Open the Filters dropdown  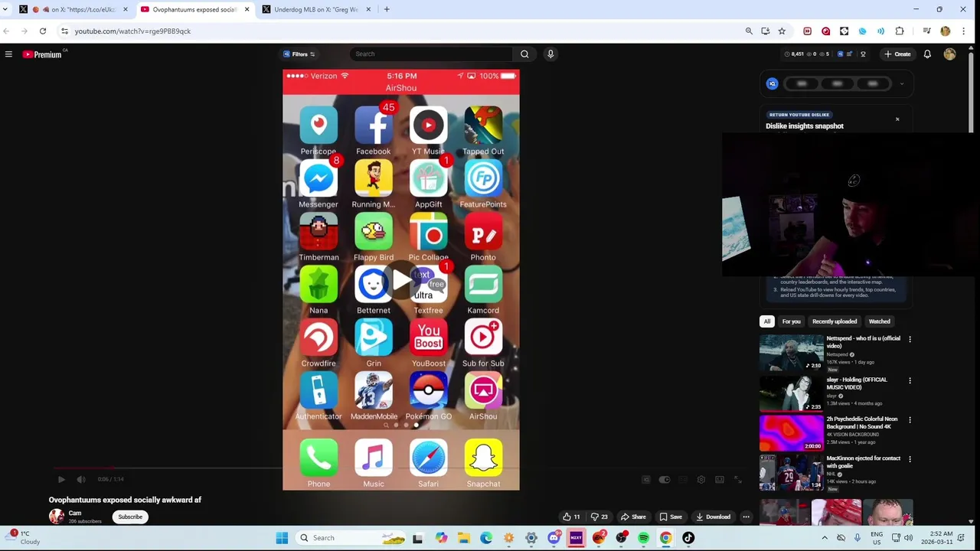pos(299,54)
